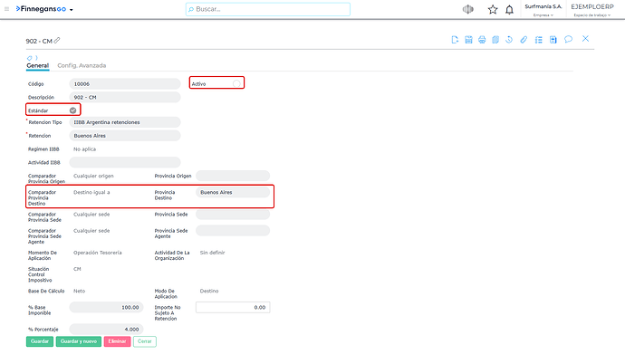Click the '902 - CM' record title
This screenshot has width=625, height=364.
(39, 41)
